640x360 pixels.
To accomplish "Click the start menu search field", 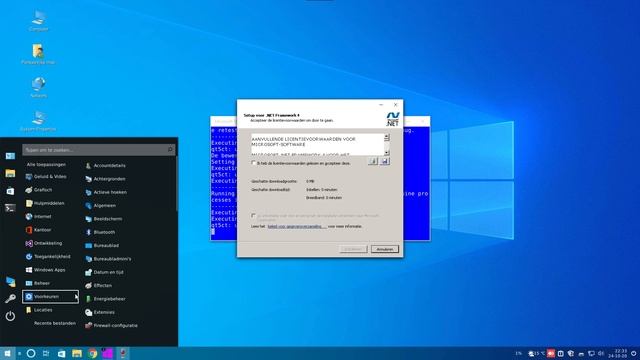I will click(98, 150).
